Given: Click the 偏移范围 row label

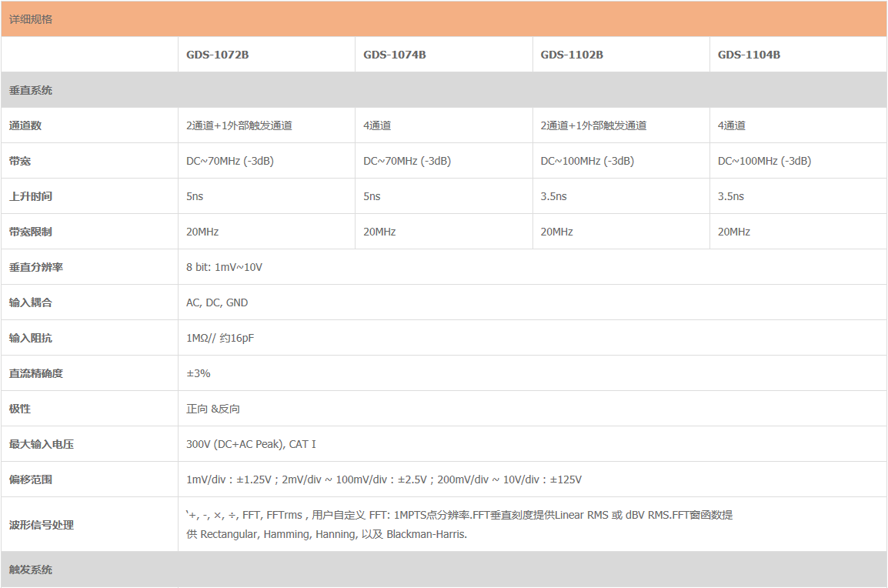Looking at the screenshot, I should (x=31, y=479).
